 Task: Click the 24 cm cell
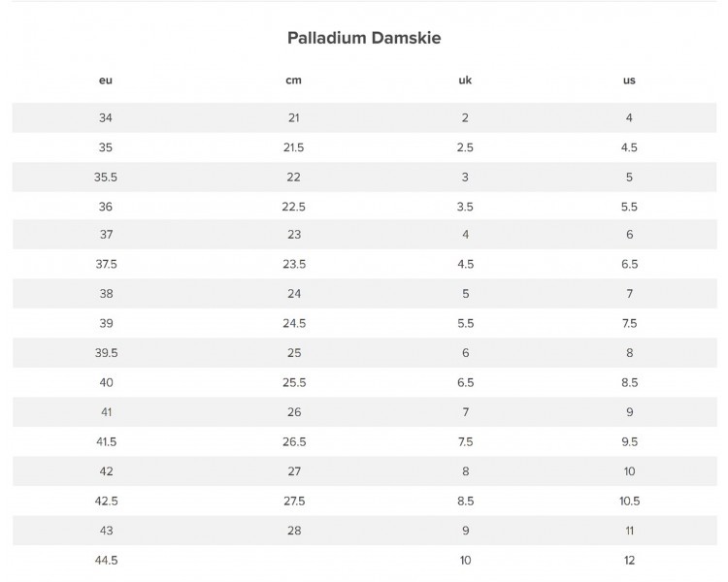pyautogui.click(x=293, y=294)
